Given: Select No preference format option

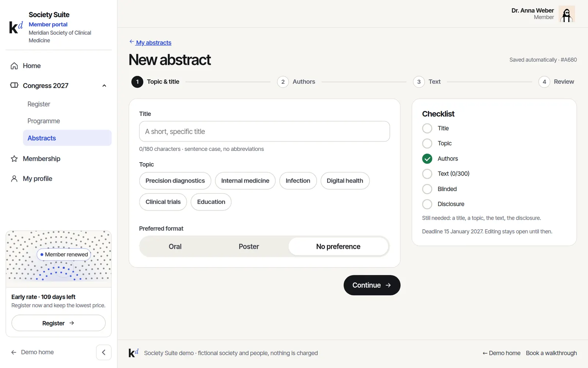Looking at the screenshot, I should coord(338,247).
